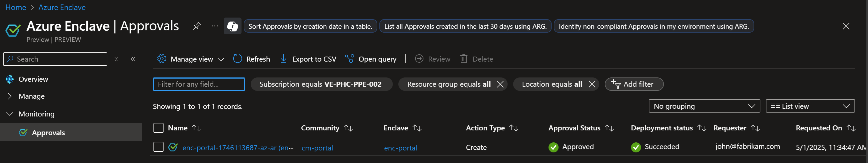This screenshot has width=868, height=163.
Task: Open the Copilot icon button
Action: [x=233, y=26]
